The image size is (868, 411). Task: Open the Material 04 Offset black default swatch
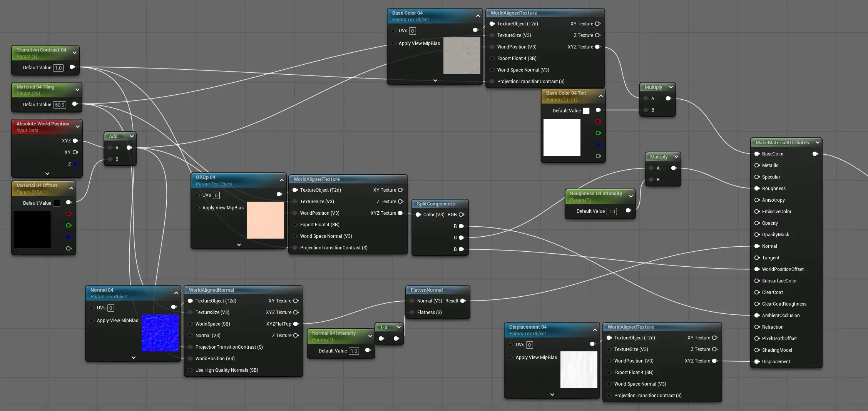coord(57,203)
